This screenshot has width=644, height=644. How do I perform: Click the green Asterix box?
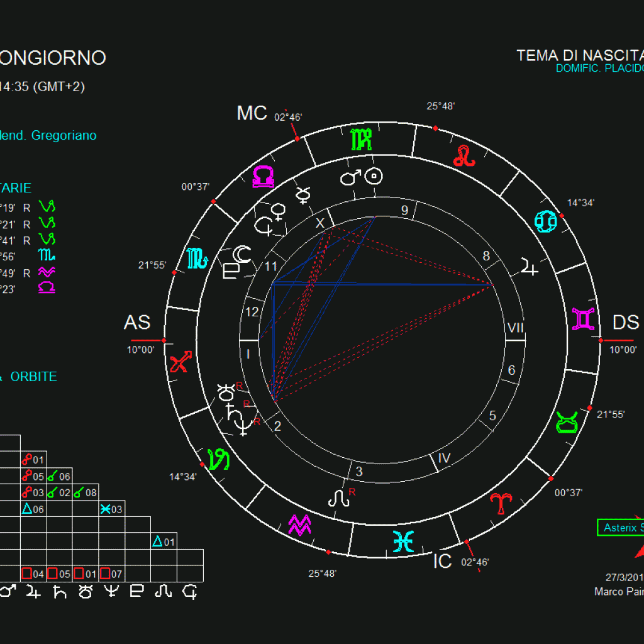[621, 528]
